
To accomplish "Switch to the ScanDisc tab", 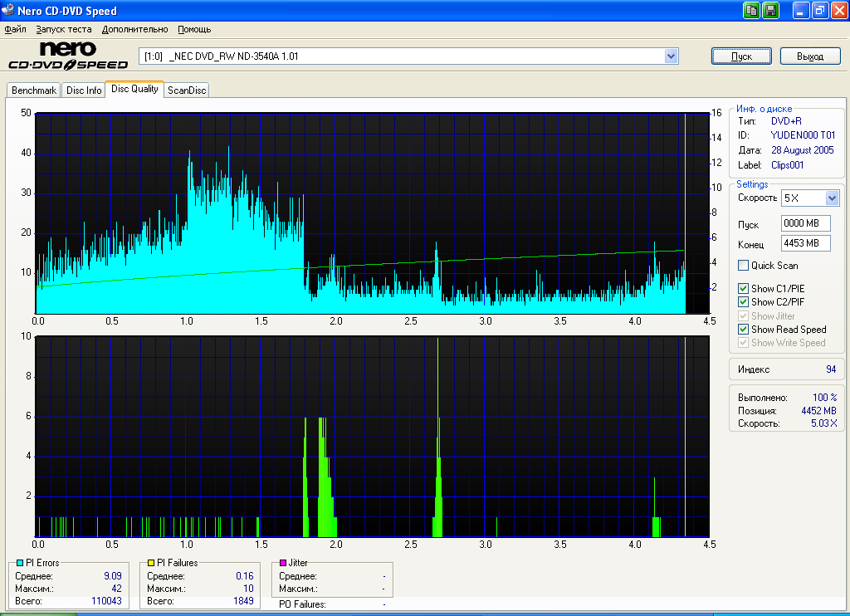I will click(x=186, y=90).
